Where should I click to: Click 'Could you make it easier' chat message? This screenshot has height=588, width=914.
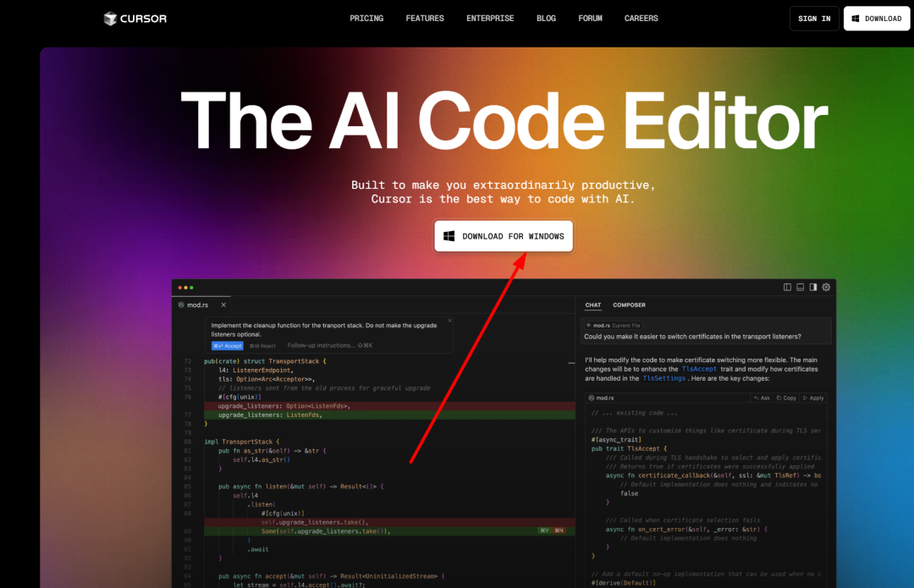click(692, 336)
